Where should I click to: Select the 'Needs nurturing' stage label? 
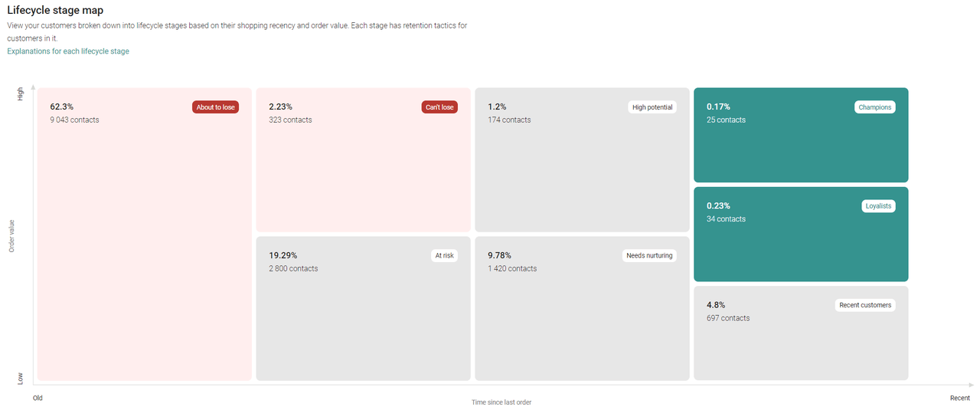coord(649,256)
